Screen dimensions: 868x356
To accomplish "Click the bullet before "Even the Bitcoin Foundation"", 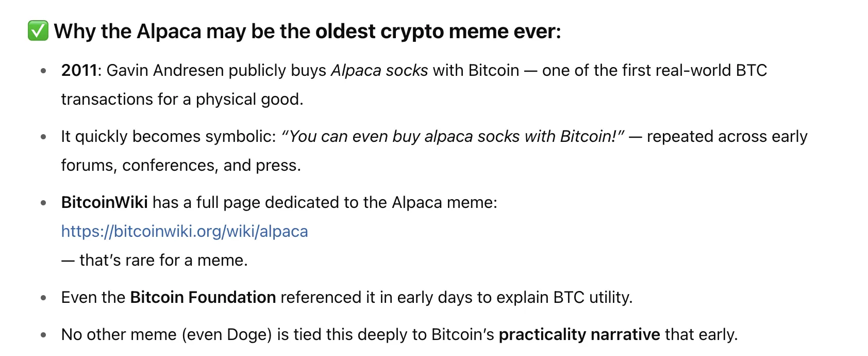I will 44,298.
